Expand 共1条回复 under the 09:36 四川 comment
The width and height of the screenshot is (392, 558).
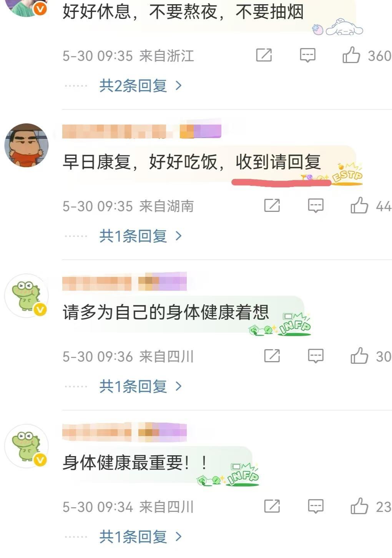click(x=141, y=386)
